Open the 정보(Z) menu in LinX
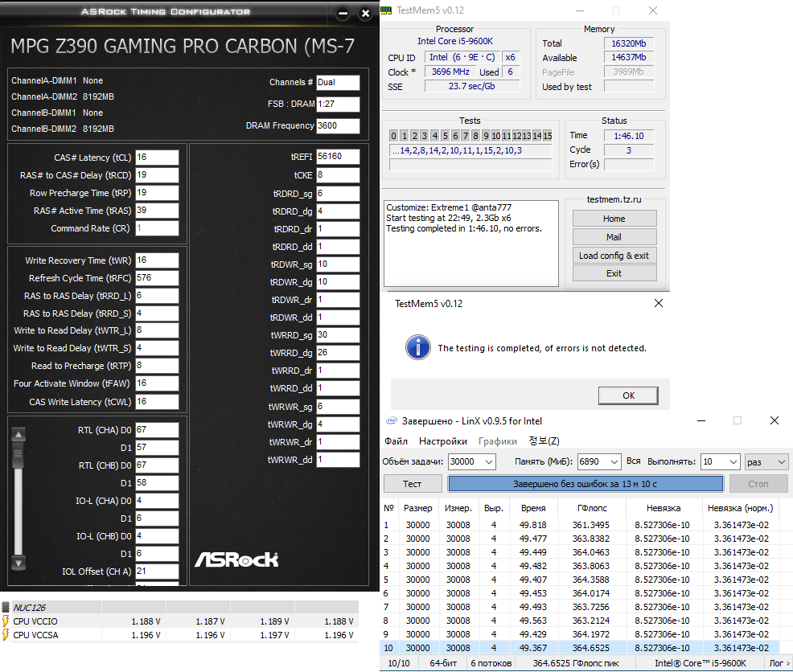The height and width of the screenshot is (672, 793). (544, 441)
